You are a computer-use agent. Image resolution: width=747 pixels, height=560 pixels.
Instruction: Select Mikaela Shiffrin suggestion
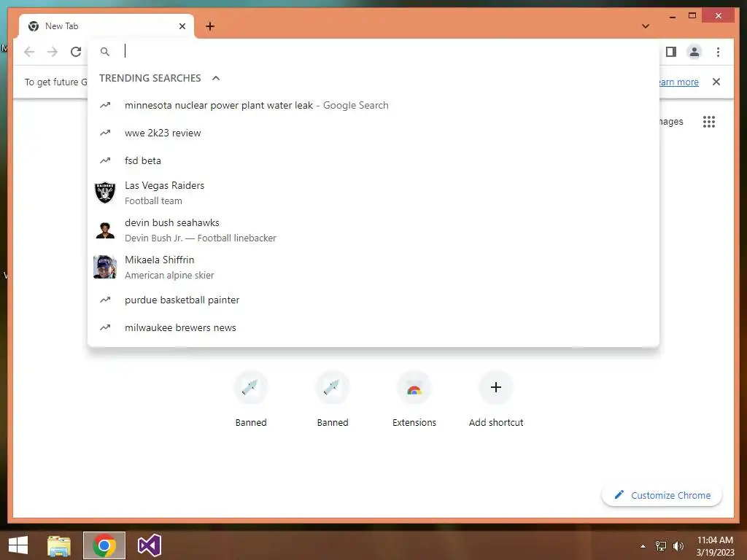(x=373, y=267)
